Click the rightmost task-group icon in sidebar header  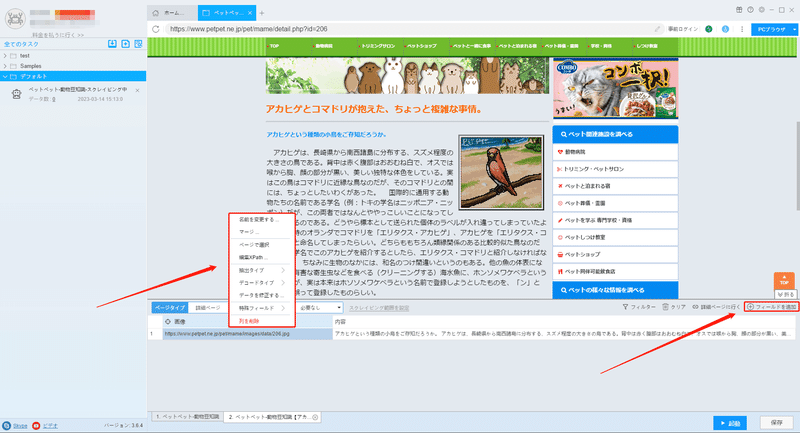(x=138, y=44)
